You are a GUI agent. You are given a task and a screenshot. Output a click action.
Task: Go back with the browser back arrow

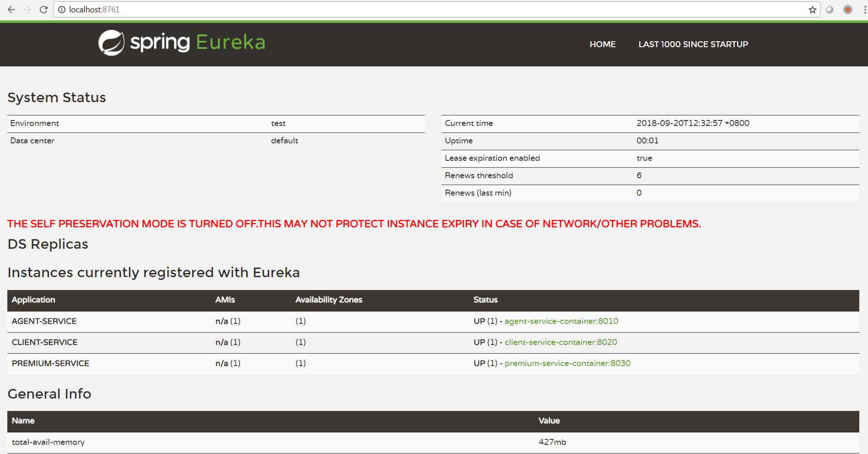[x=11, y=10]
